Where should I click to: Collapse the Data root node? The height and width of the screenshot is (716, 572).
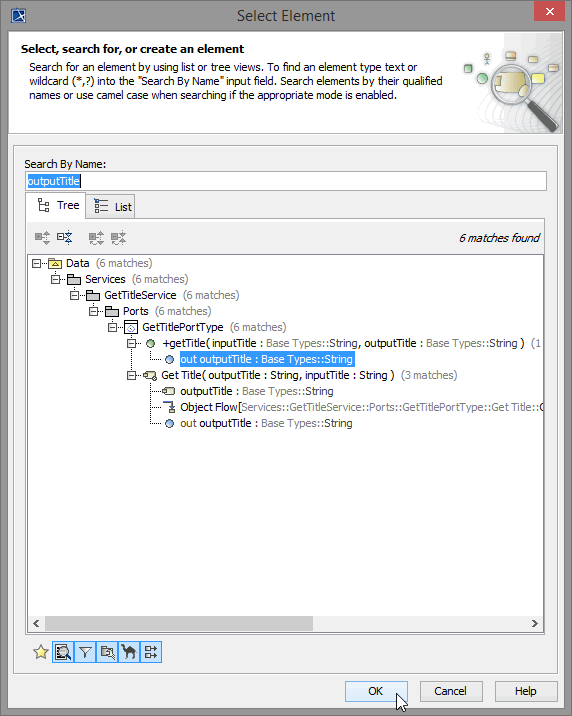click(x=36, y=263)
